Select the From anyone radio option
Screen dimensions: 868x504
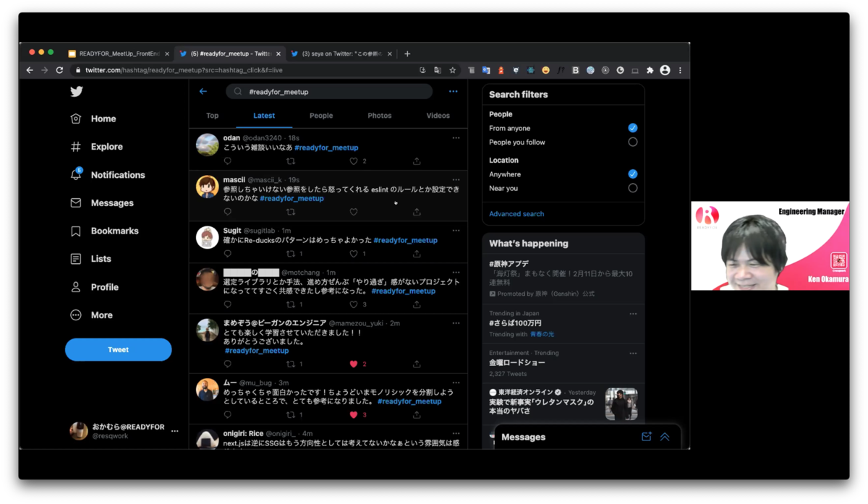point(633,128)
